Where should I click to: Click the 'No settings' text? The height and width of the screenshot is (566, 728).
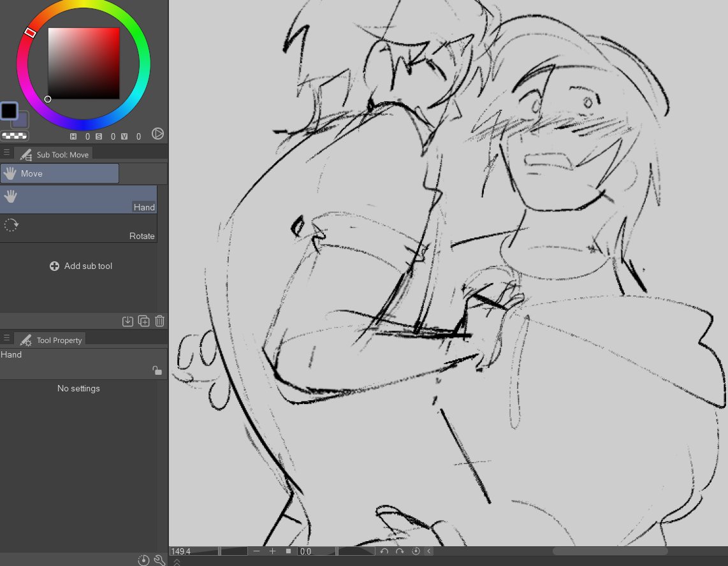(78, 388)
